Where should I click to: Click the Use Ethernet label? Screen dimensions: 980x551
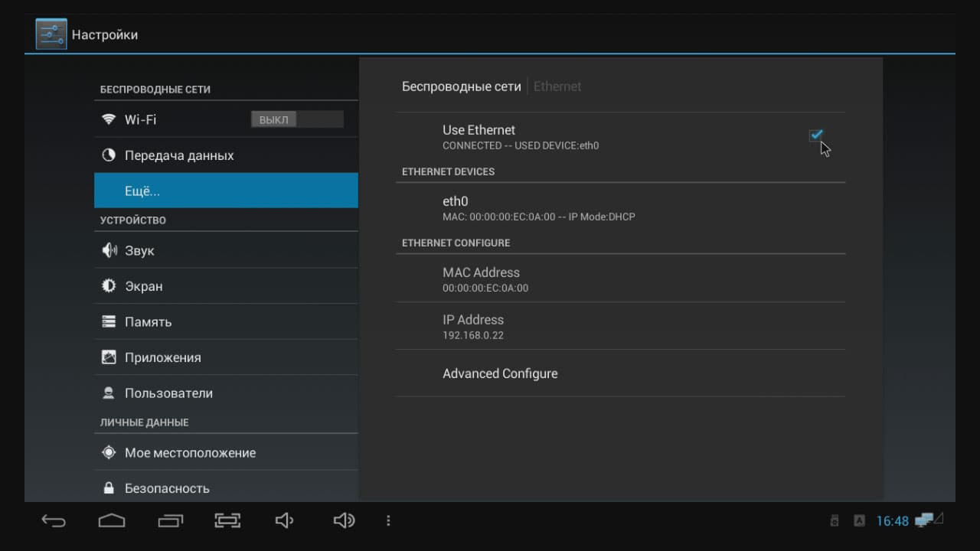[x=479, y=130]
